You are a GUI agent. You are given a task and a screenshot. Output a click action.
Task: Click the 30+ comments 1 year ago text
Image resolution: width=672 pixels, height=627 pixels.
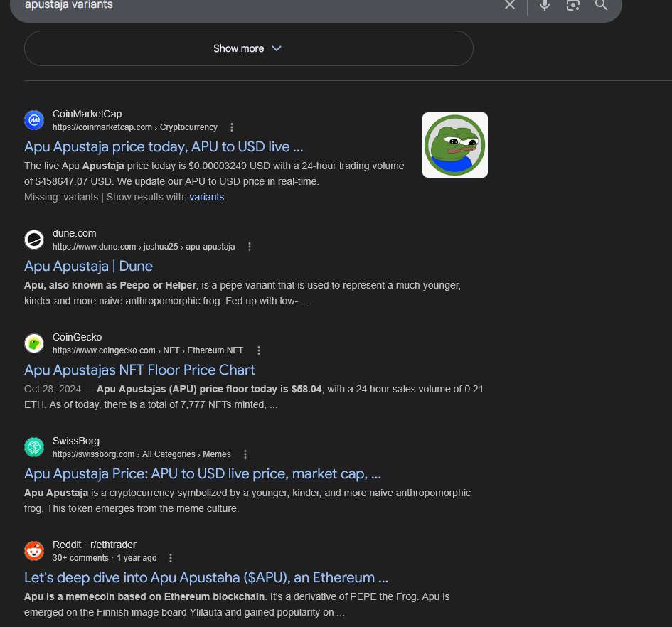pyautogui.click(x=105, y=558)
